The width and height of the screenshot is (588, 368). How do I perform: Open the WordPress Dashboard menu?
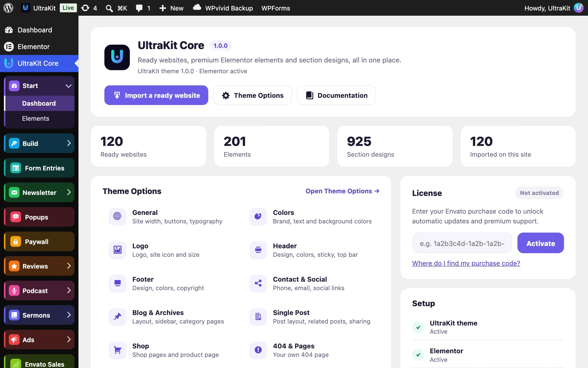point(39,30)
